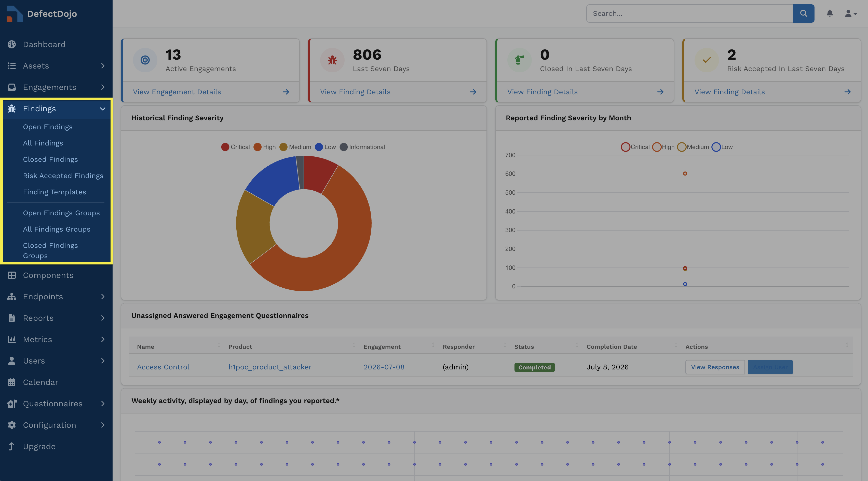The image size is (868, 481).
Task: Click the DefectDojo logo icon
Action: click(14, 14)
